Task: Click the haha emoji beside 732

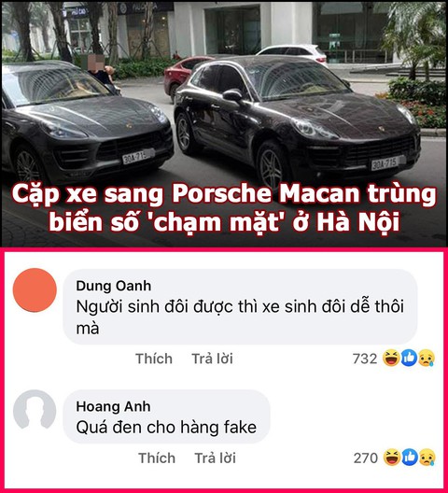Action: [391, 359]
